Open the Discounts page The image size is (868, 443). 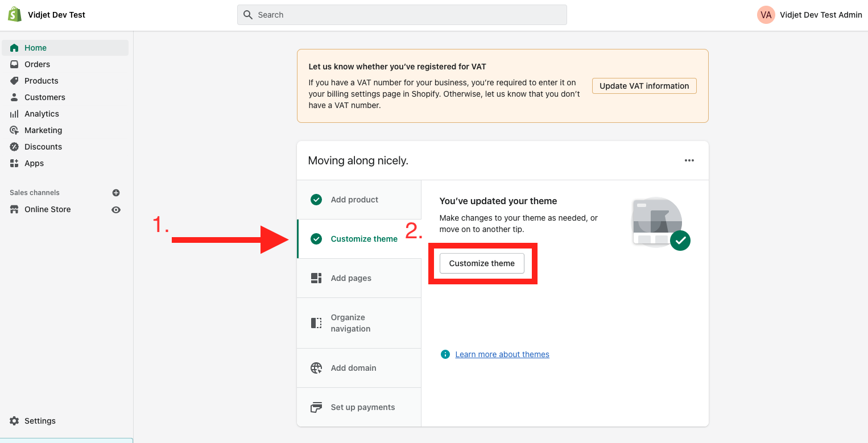(x=65, y=147)
